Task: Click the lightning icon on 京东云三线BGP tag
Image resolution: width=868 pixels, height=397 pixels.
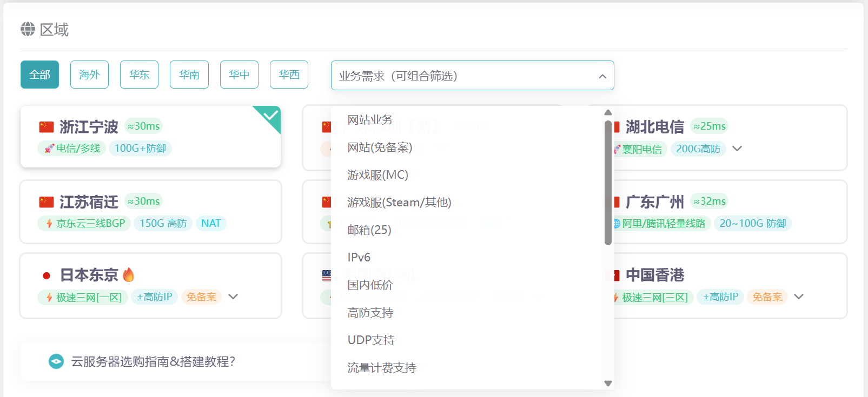Action: click(49, 224)
